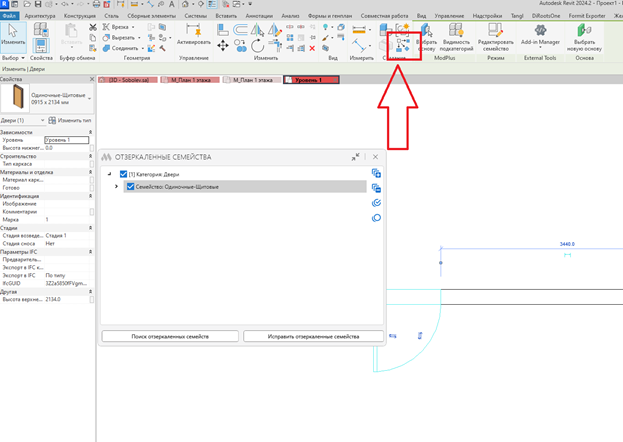Click 'Видимость подкатегорий' button
The height and width of the screenshot is (442, 623).
point(456,37)
